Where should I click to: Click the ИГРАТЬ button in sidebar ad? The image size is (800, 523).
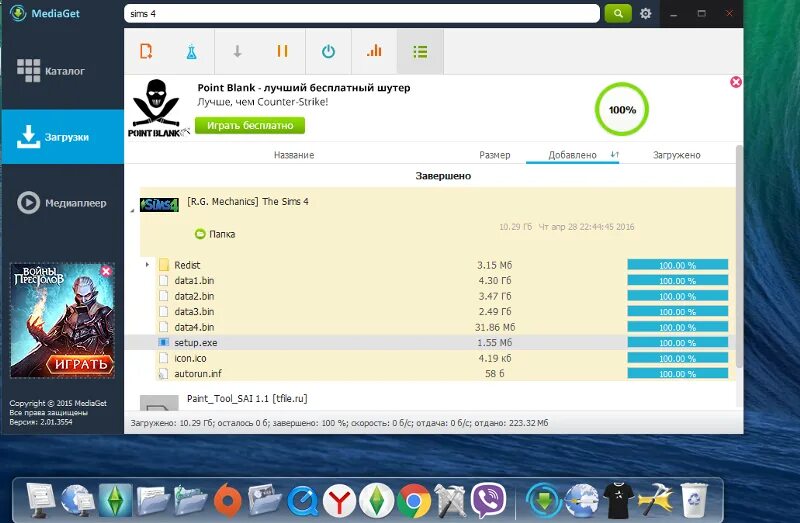coord(79,364)
